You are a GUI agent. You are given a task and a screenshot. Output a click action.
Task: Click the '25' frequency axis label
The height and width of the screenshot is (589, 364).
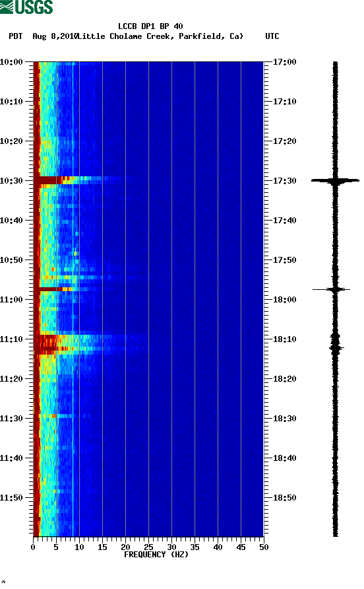point(148,547)
